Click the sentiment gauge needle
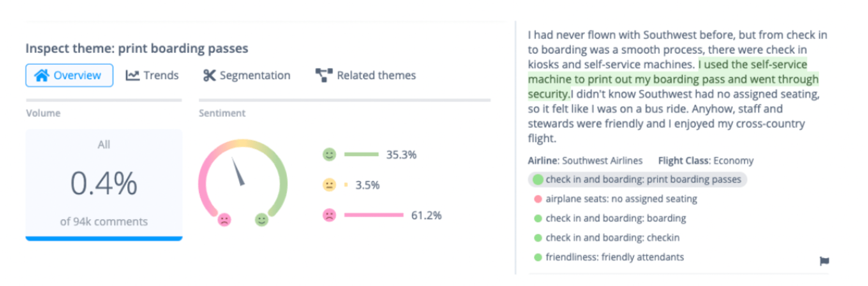This screenshot has width=868, height=286. pos(238,171)
